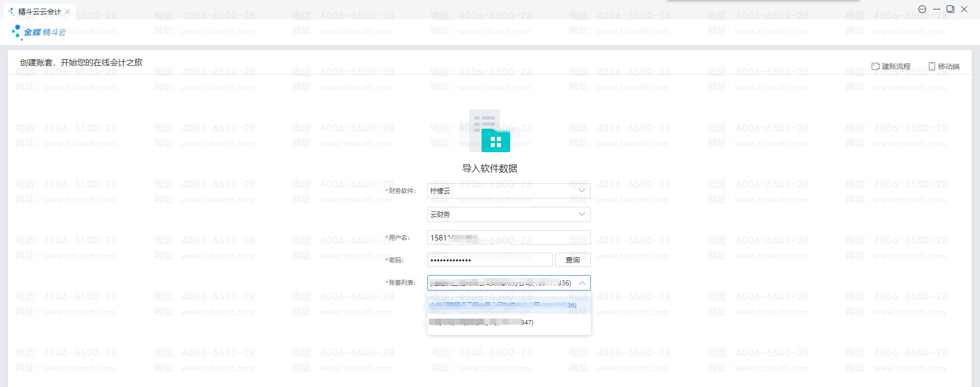Click the 创建账套 page title text
The height and width of the screenshot is (387, 980).
[81, 62]
